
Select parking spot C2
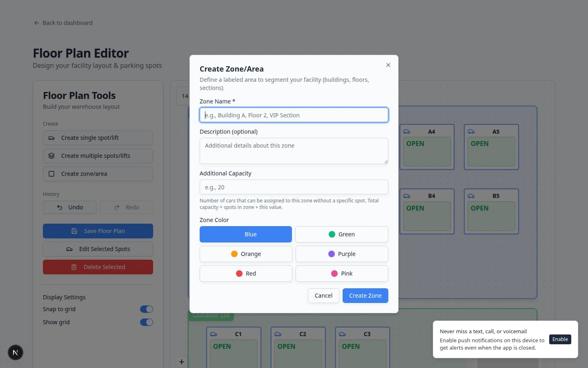click(x=298, y=348)
